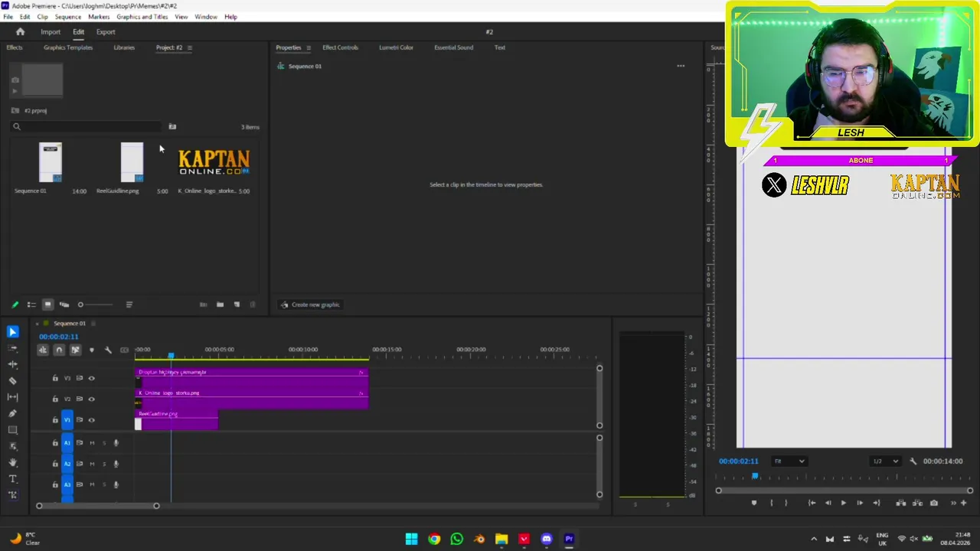Adjust the Project panel thumbnail zoom slider
Image resolution: width=980 pixels, height=551 pixels.
(96, 305)
